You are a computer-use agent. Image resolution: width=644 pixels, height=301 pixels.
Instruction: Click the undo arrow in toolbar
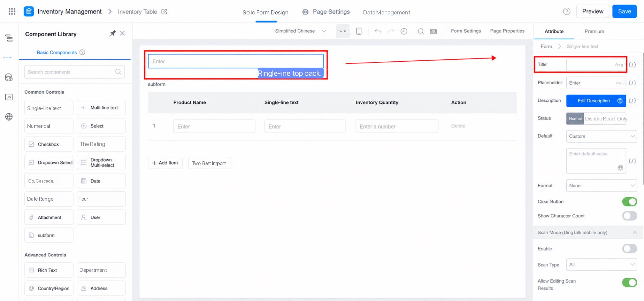point(378,31)
